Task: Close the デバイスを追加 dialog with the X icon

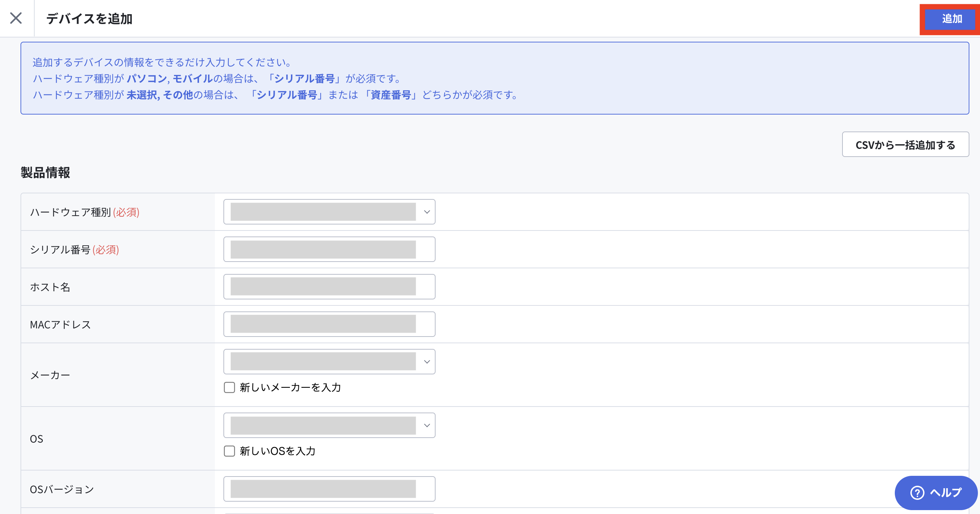Action: click(16, 18)
